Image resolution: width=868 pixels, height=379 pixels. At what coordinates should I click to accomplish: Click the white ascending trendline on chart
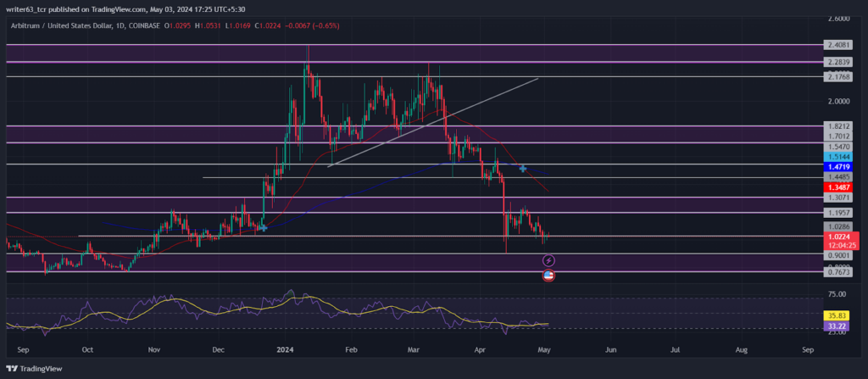point(432,122)
